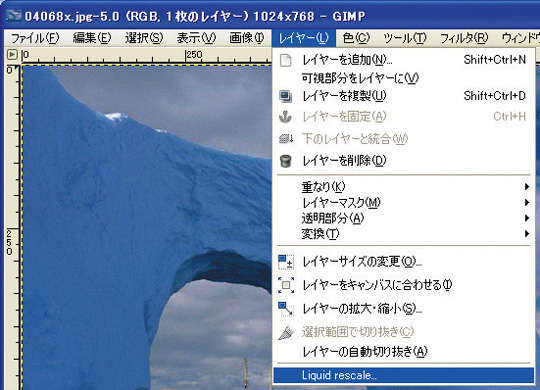
Task: Open the 選択(S) menu
Action: click(144, 38)
